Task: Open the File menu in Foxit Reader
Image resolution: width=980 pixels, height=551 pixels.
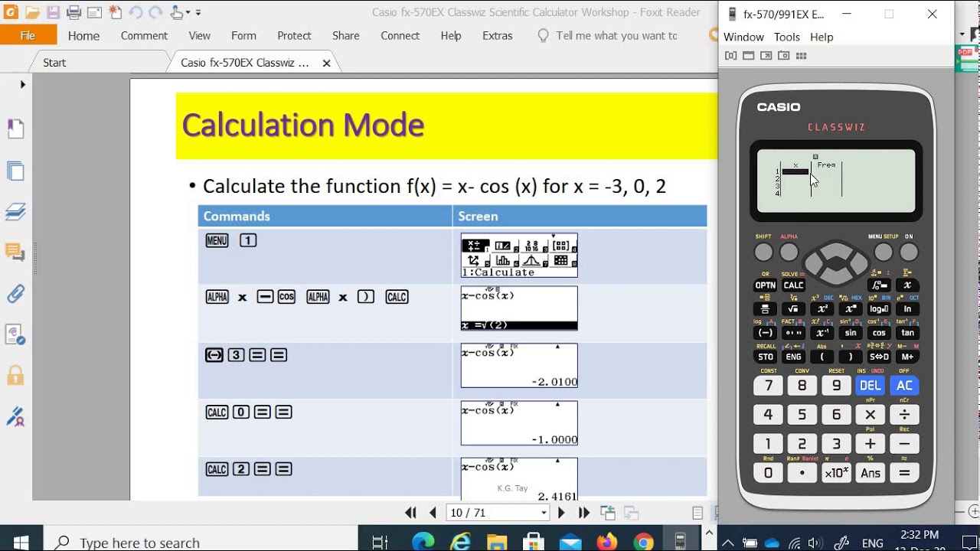Action: click(28, 35)
